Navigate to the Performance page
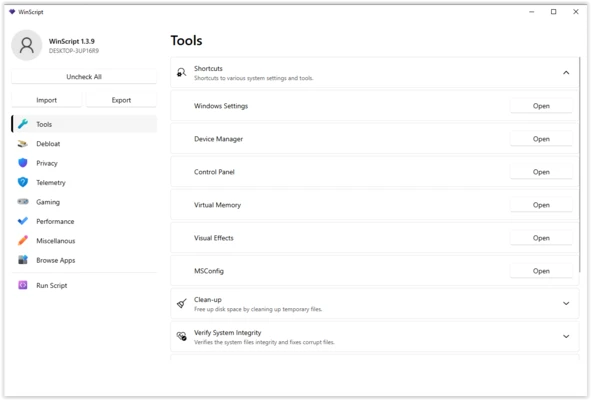Screen dimensions: 591x400 [x=84, y=221]
